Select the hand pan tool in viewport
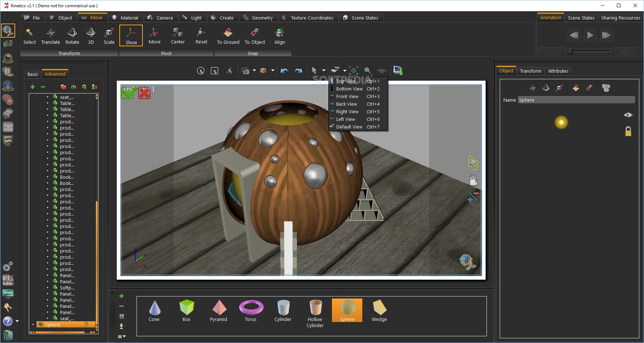This screenshot has width=644, height=343. pos(473,180)
